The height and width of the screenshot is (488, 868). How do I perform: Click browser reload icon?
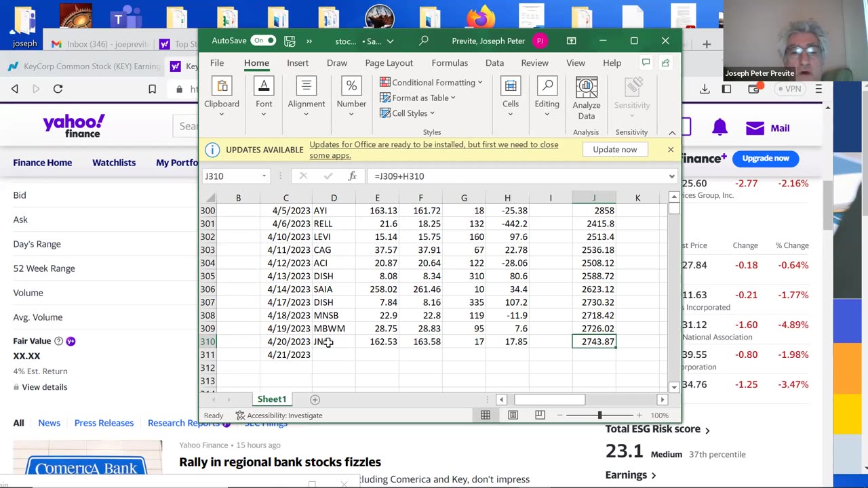(58, 89)
